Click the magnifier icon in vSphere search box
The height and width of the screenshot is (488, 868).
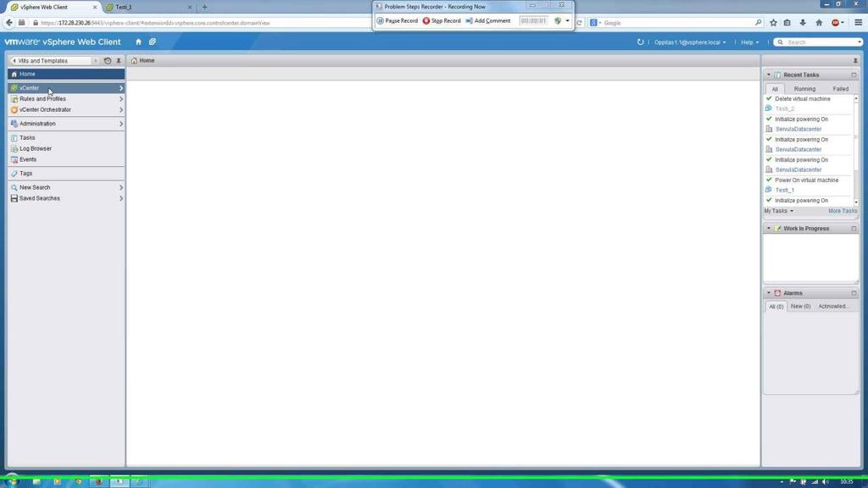pos(781,42)
